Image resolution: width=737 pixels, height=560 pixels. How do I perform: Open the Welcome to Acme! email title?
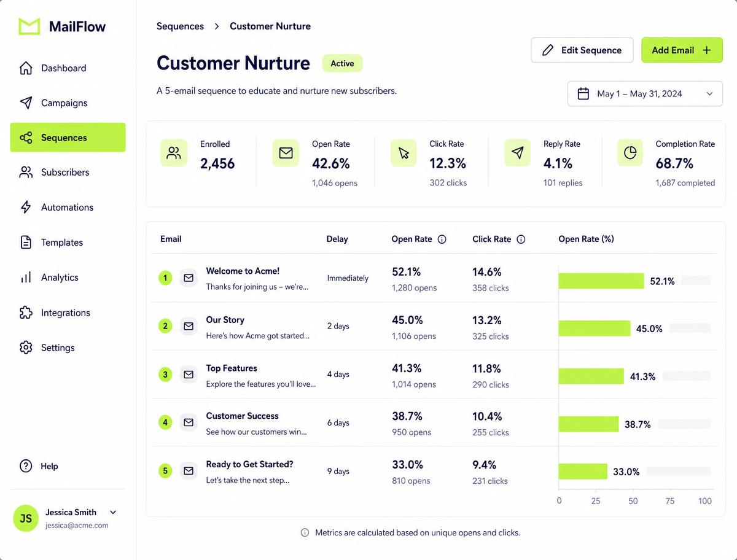(x=243, y=271)
